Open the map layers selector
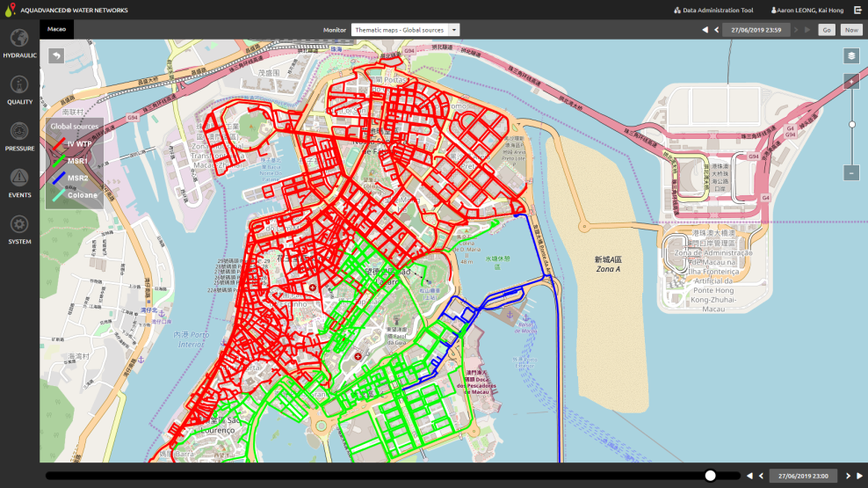 click(850, 56)
